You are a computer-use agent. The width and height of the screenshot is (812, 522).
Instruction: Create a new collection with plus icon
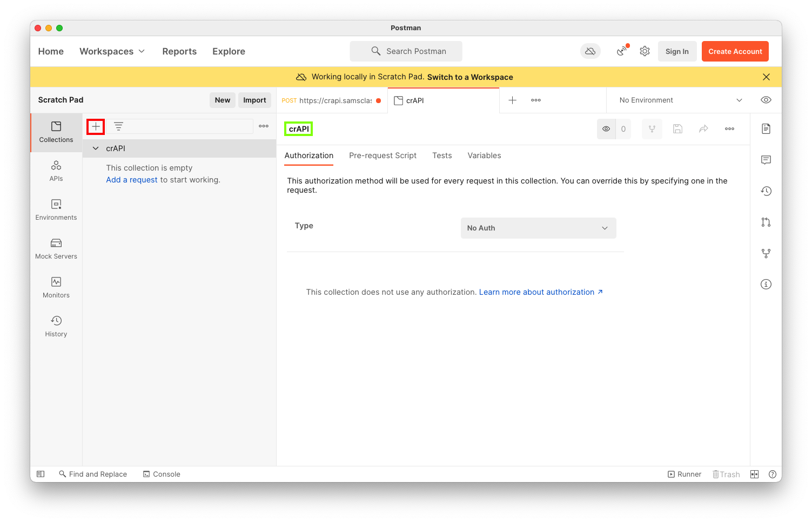pos(96,126)
